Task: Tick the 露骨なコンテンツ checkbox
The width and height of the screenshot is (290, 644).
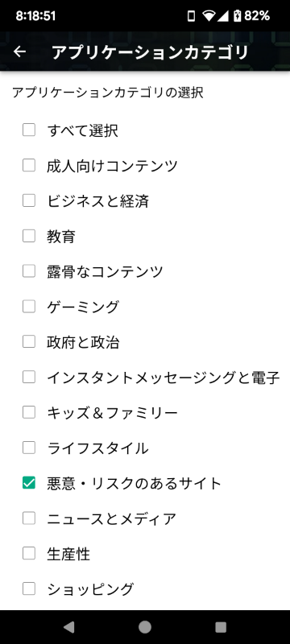Action: pyautogui.click(x=29, y=271)
